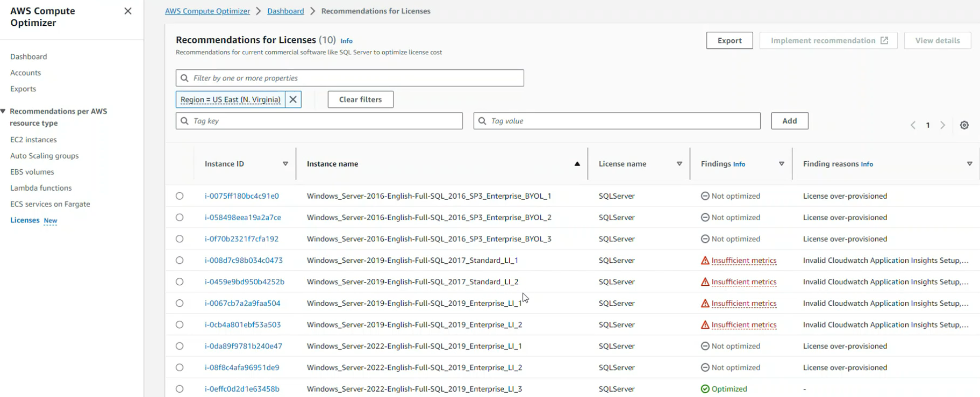The height and width of the screenshot is (397, 980).
Task: Go to the previous page of results
Action: 913,125
